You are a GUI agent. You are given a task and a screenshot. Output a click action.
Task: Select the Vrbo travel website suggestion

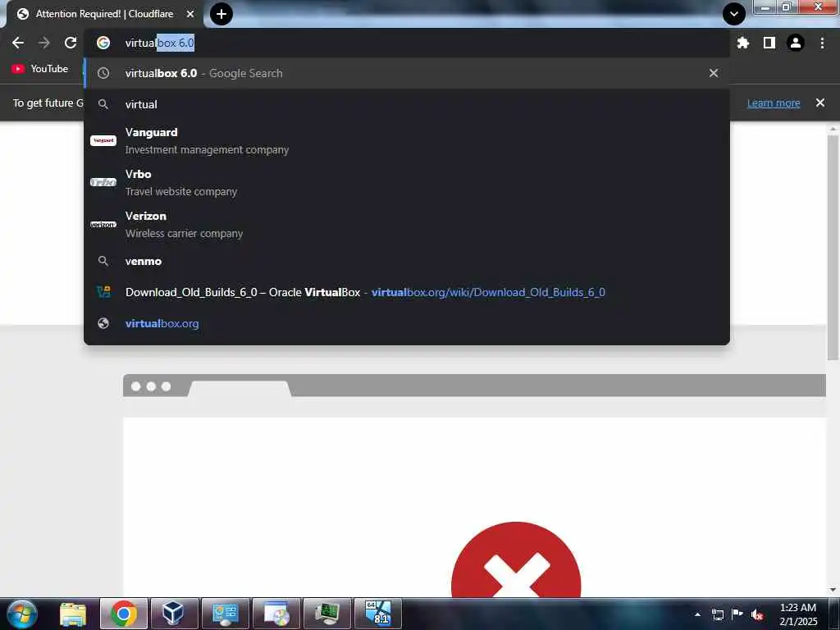(x=407, y=182)
